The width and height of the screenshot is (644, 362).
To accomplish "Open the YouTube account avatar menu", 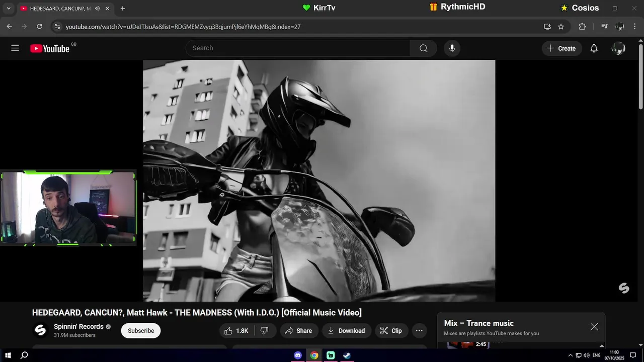I will (x=618, y=48).
